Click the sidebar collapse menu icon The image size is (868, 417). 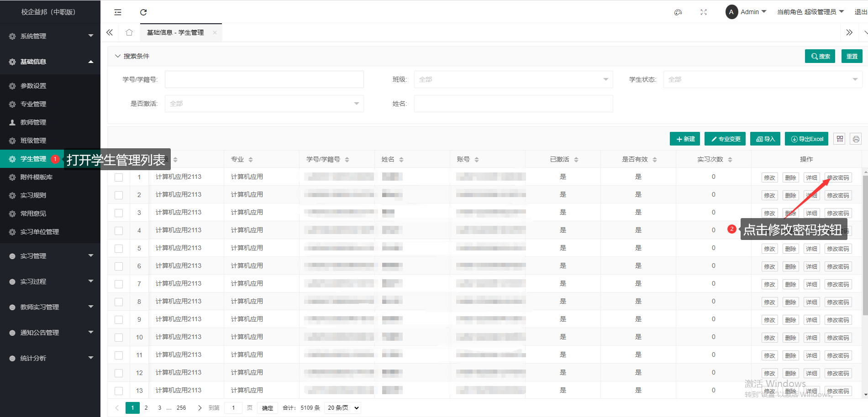(x=118, y=12)
